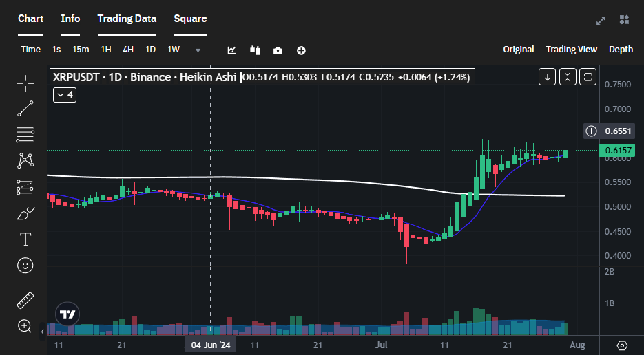Viewport: 644px width, 355px height.
Task: Open technical indicators menu icon
Action: tap(231, 50)
